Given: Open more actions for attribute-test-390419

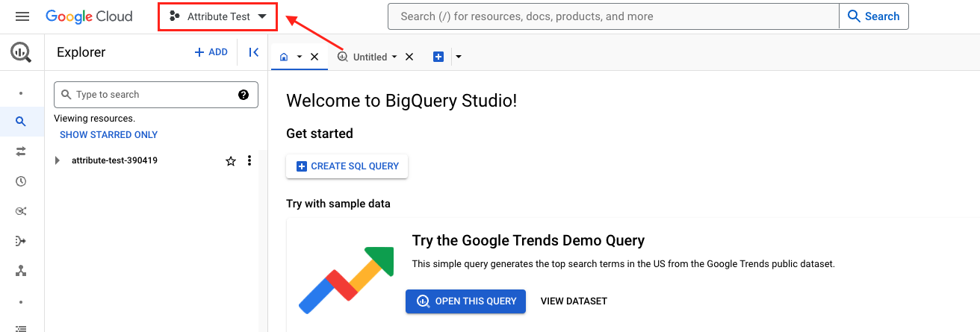Looking at the screenshot, I should pyautogui.click(x=249, y=160).
